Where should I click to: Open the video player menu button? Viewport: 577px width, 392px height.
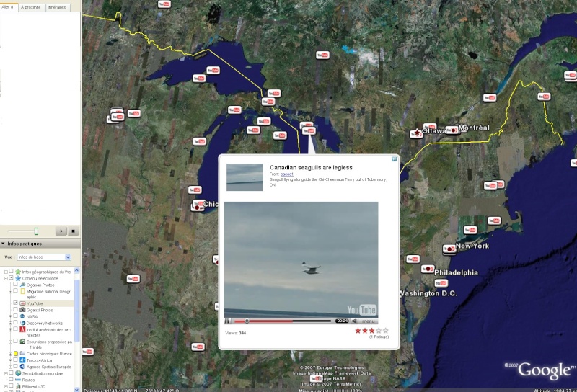tap(368, 321)
